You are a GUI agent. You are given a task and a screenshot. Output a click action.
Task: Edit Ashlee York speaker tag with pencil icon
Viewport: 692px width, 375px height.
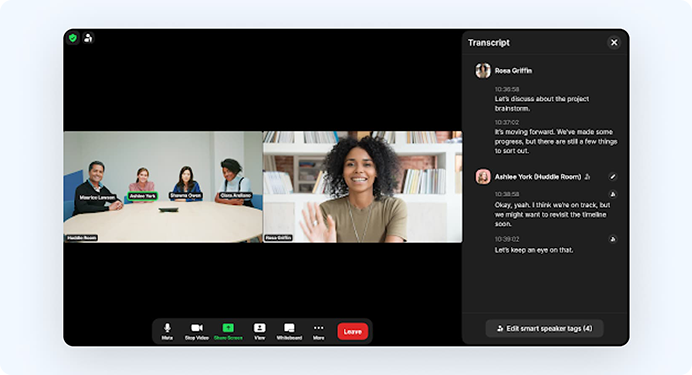point(613,176)
